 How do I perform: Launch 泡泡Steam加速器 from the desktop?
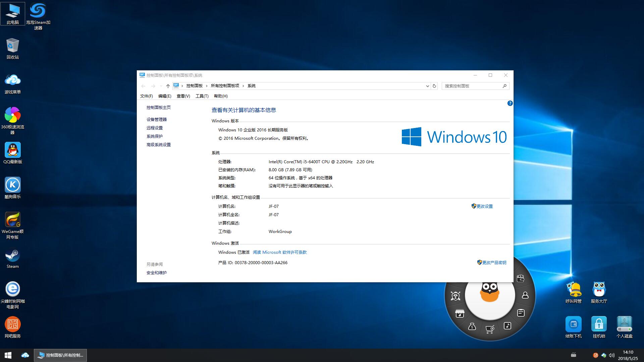pyautogui.click(x=38, y=16)
